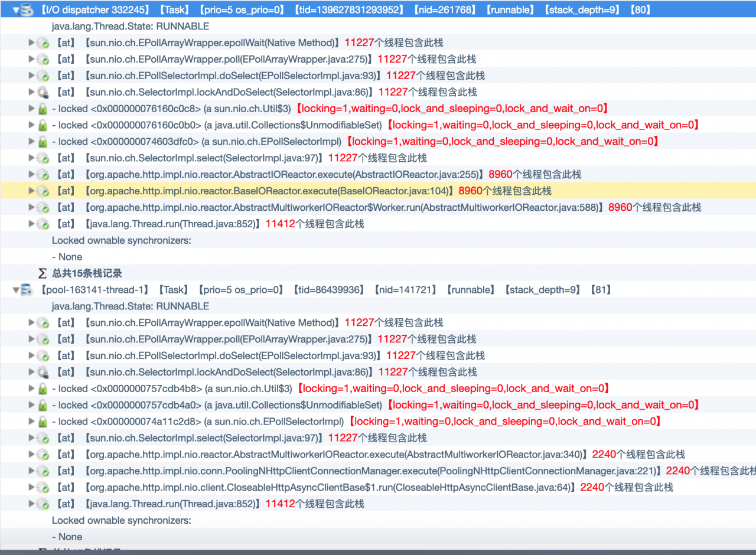Image resolution: width=756 pixels, height=555 pixels.
Task: Click lock icon for locked 0x0000000757cdb4a0
Action: pos(43,406)
